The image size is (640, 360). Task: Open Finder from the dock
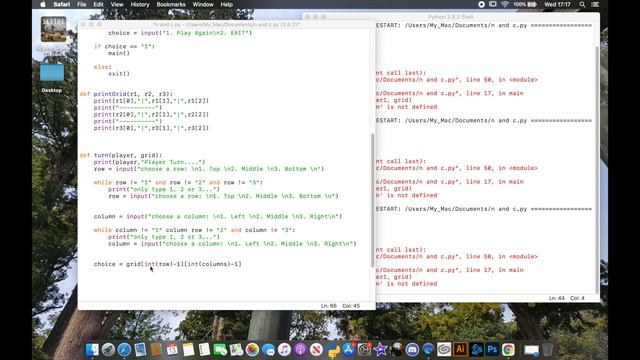tap(92, 350)
